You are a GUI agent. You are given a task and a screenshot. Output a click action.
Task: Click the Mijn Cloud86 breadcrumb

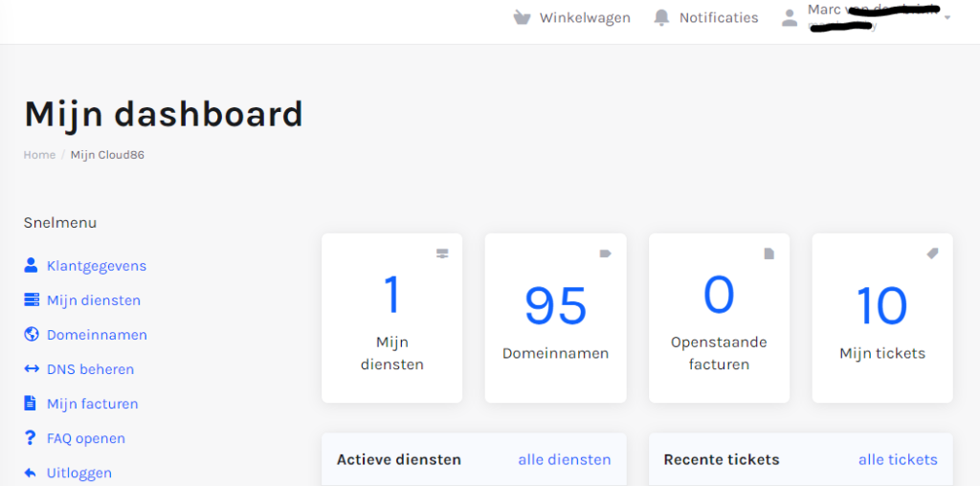[107, 154]
